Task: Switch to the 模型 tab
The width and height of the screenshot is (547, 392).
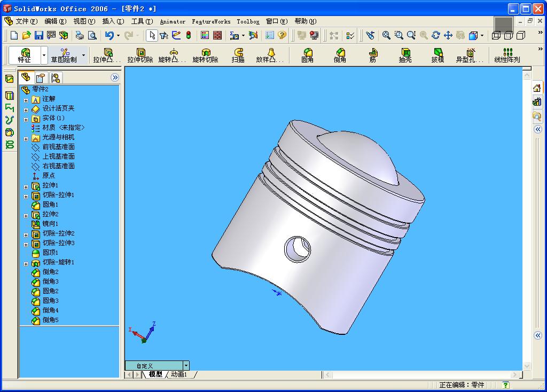Action: 155,374
